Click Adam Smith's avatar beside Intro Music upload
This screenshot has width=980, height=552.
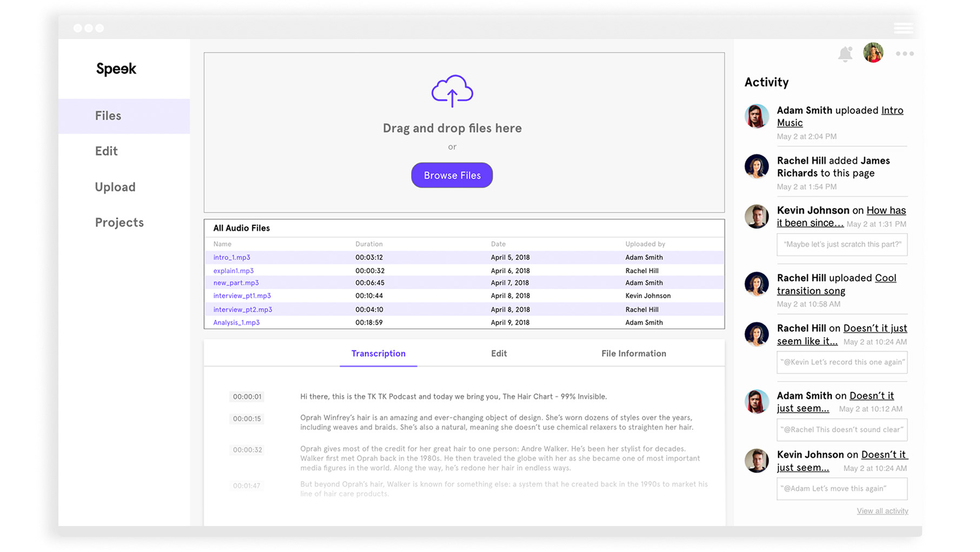(x=756, y=116)
